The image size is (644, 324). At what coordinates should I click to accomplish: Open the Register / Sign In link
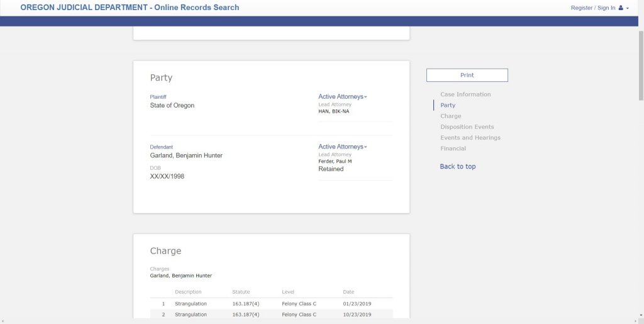(592, 8)
